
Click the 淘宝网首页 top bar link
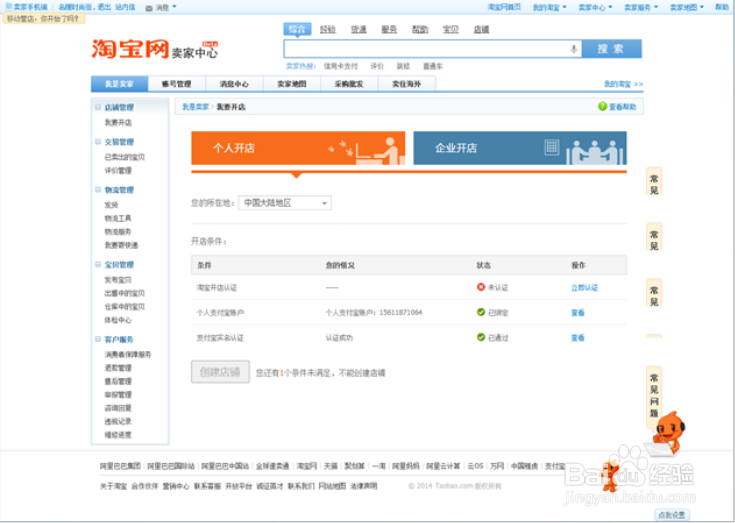504,7
